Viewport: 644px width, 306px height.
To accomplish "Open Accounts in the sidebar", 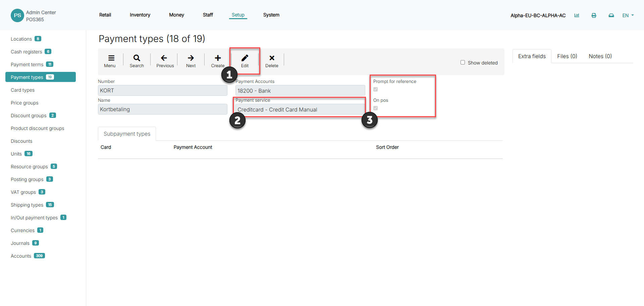I will 21,256.
